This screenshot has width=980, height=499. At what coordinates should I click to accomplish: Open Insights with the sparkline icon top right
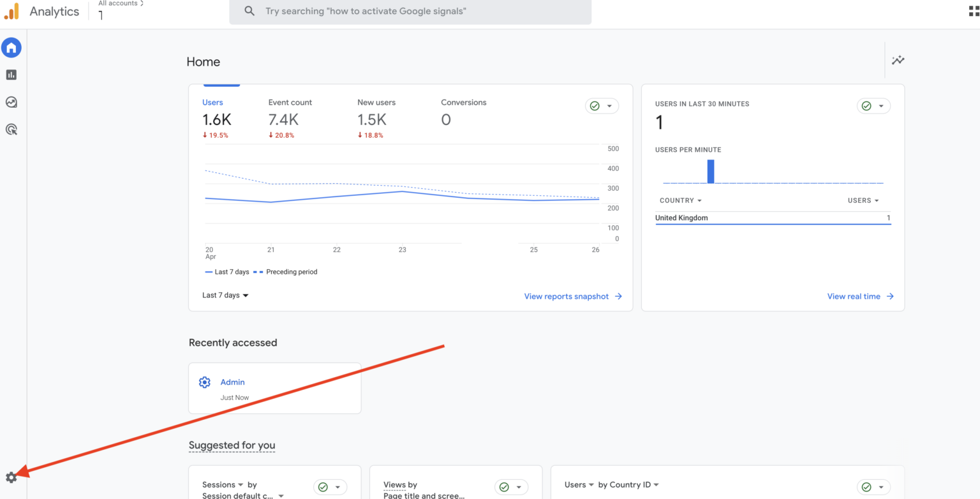coord(898,60)
